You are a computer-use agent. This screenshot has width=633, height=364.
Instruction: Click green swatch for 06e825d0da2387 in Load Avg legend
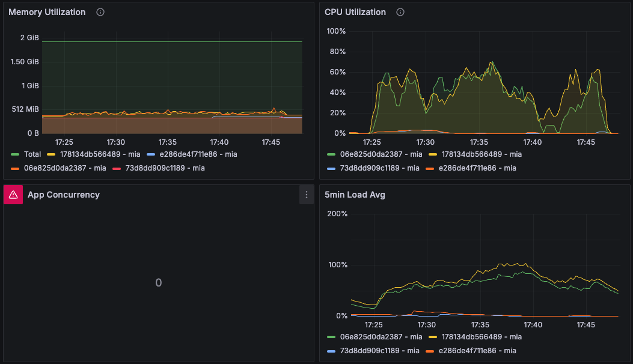331,337
